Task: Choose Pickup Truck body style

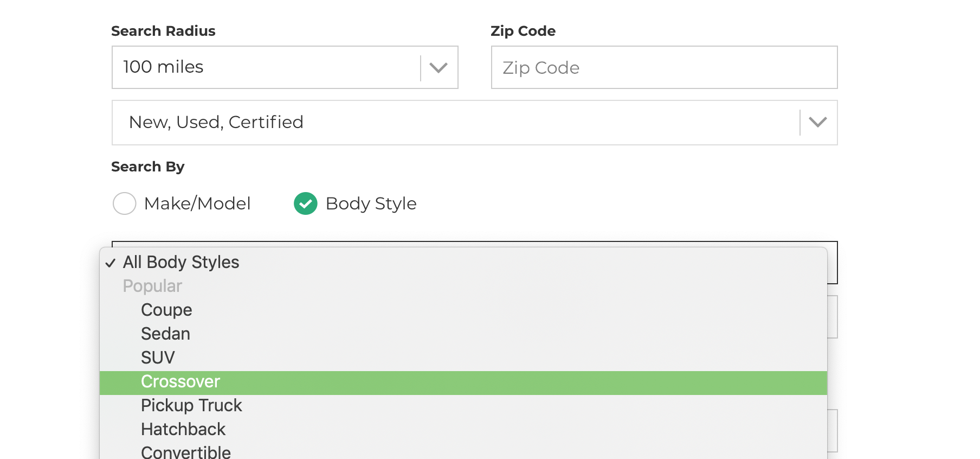Action: pyautogui.click(x=191, y=405)
